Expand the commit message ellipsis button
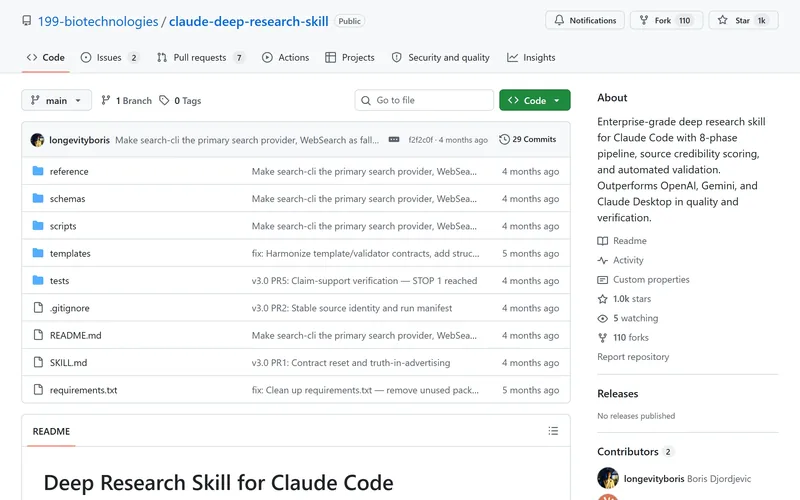The width and height of the screenshot is (800, 500). pos(394,139)
